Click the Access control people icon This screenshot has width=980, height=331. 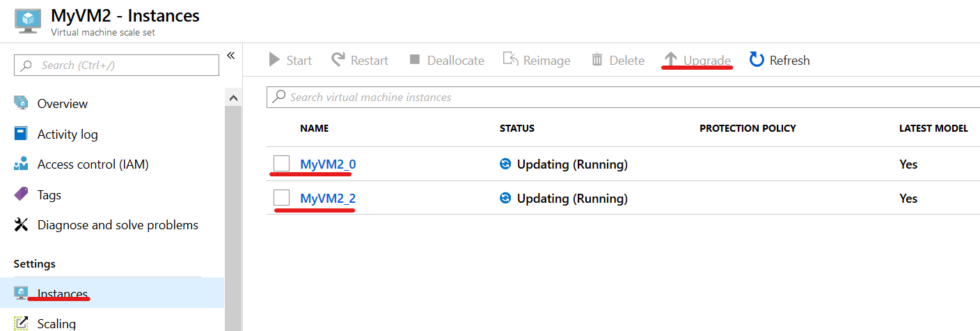(x=22, y=164)
